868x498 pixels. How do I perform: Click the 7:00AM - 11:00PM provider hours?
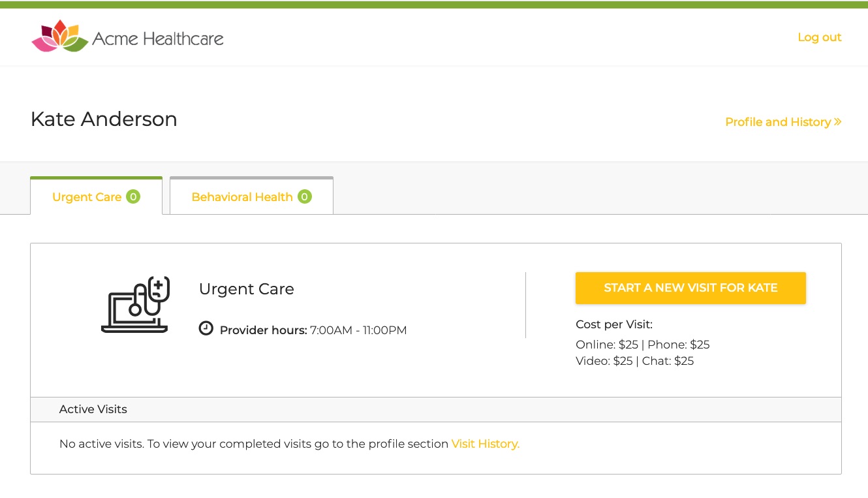(358, 330)
